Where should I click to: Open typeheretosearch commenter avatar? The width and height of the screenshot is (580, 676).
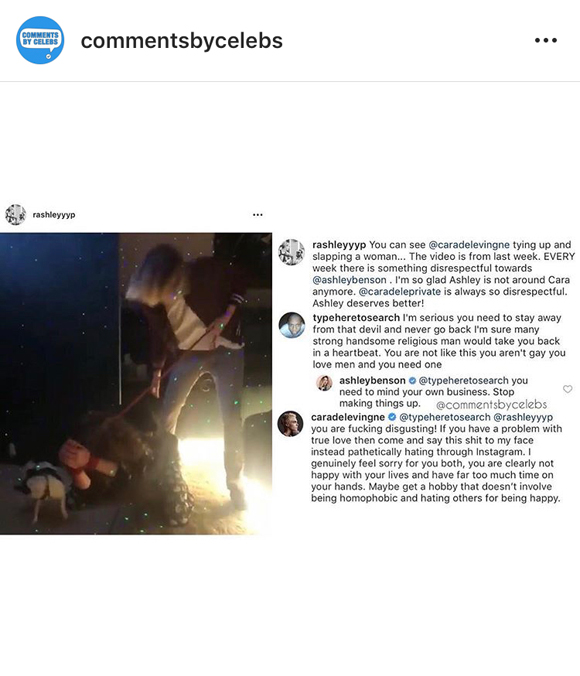pos(292,325)
